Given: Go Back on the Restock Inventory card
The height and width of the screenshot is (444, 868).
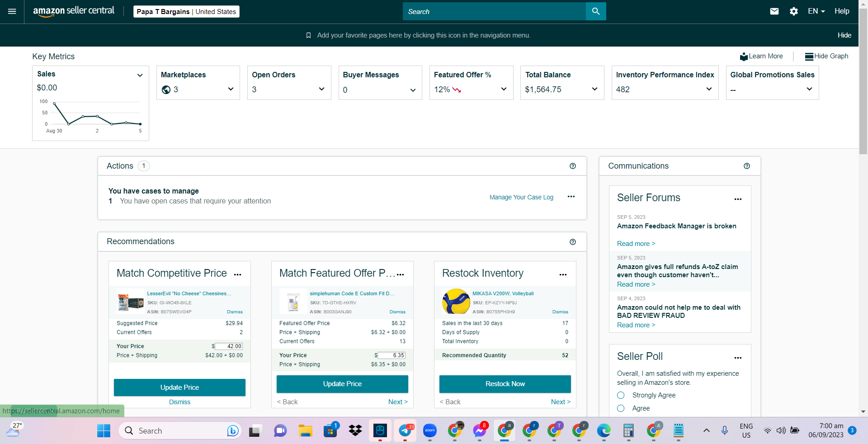Looking at the screenshot, I should [450, 402].
